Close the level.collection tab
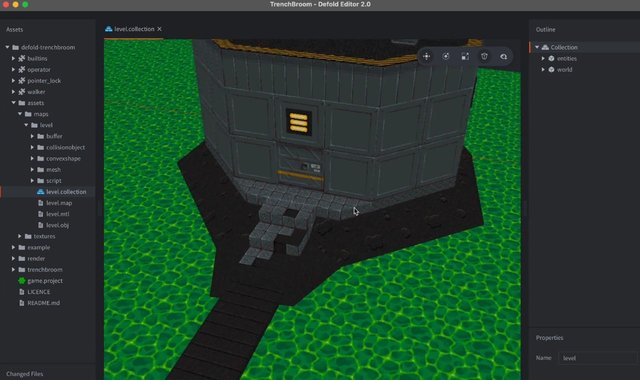Screen dimensions: 640x380 click(159, 29)
